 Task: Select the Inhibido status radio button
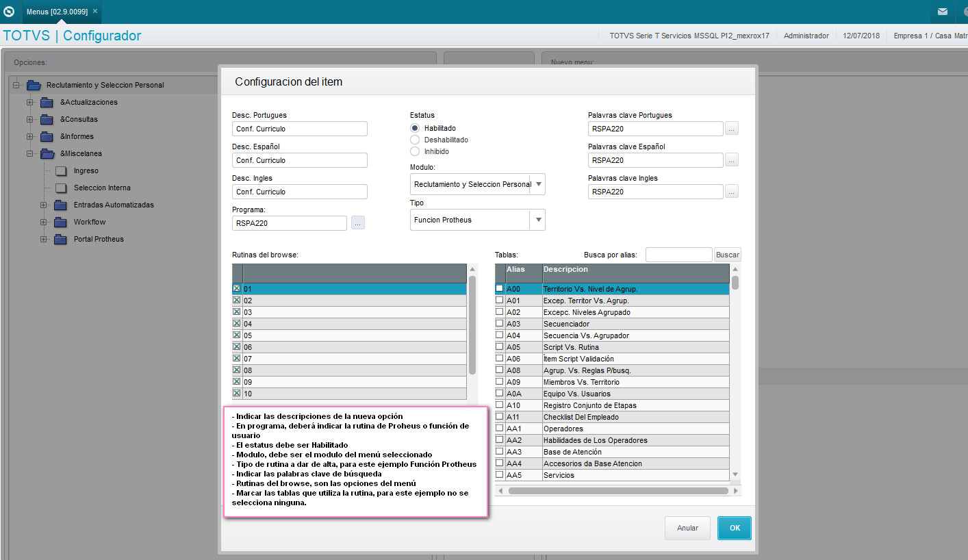click(415, 151)
